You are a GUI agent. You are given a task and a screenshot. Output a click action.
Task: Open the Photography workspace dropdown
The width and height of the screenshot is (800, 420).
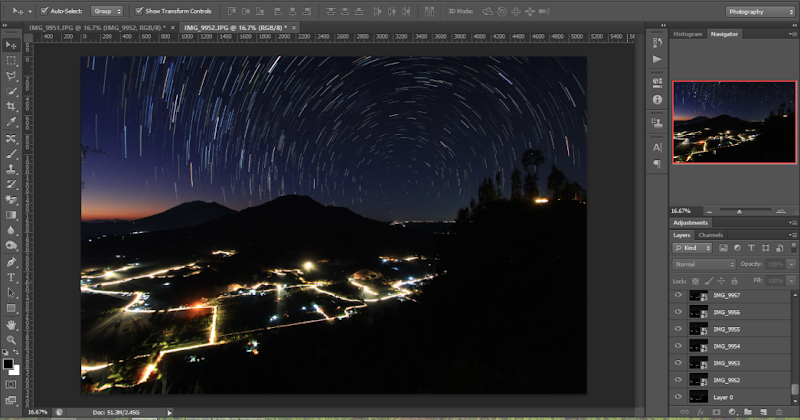coord(760,11)
